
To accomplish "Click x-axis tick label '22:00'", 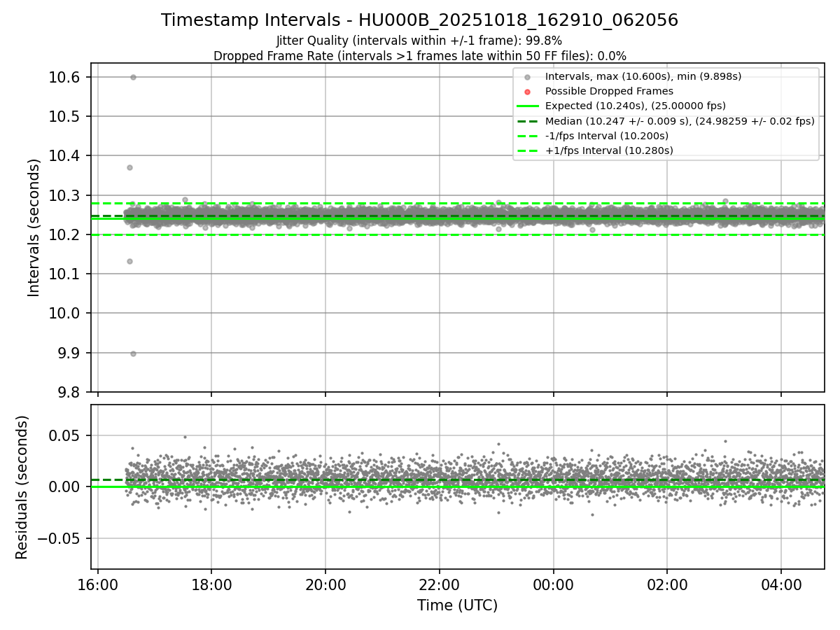I will point(440,584).
